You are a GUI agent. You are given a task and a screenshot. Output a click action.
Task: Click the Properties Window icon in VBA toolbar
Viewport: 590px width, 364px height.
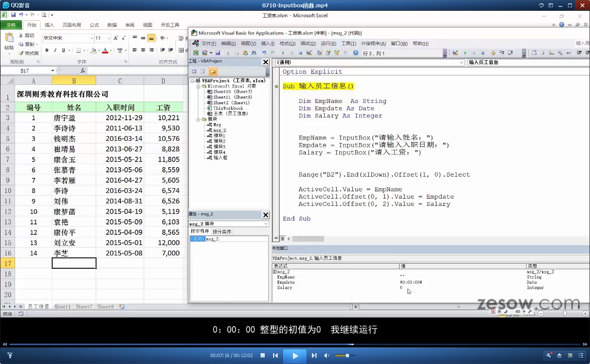328,53
